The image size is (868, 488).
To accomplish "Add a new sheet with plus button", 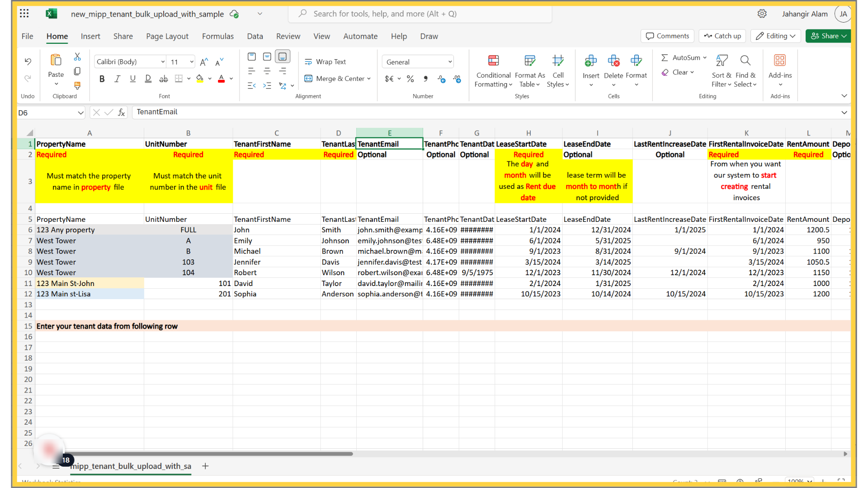I will (x=205, y=466).
